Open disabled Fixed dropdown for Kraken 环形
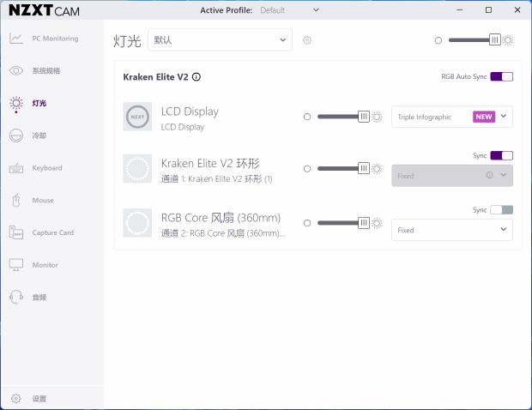The width and height of the screenshot is (532, 410). 452,176
